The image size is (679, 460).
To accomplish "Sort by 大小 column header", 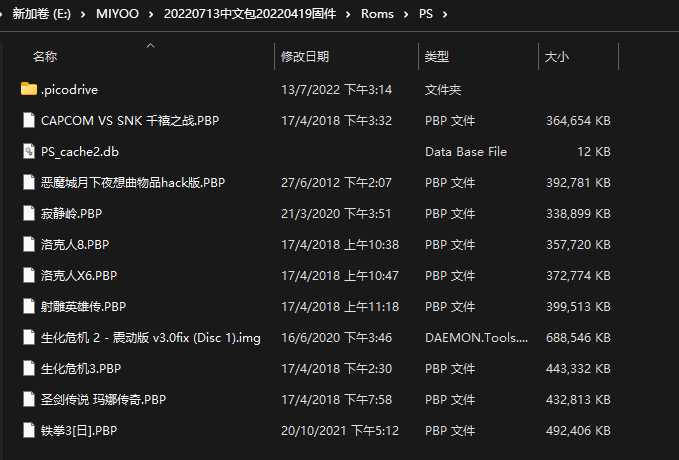I will 557,57.
